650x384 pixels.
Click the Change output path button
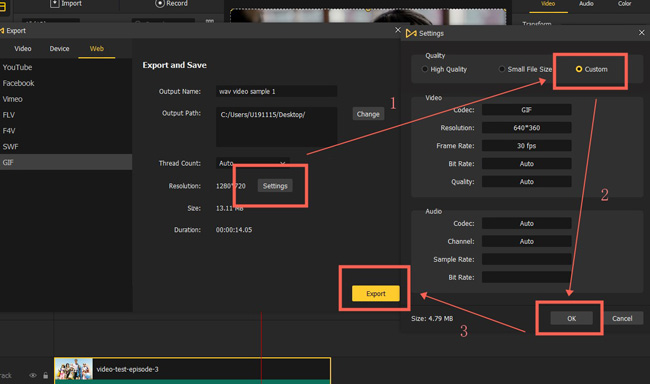click(368, 114)
